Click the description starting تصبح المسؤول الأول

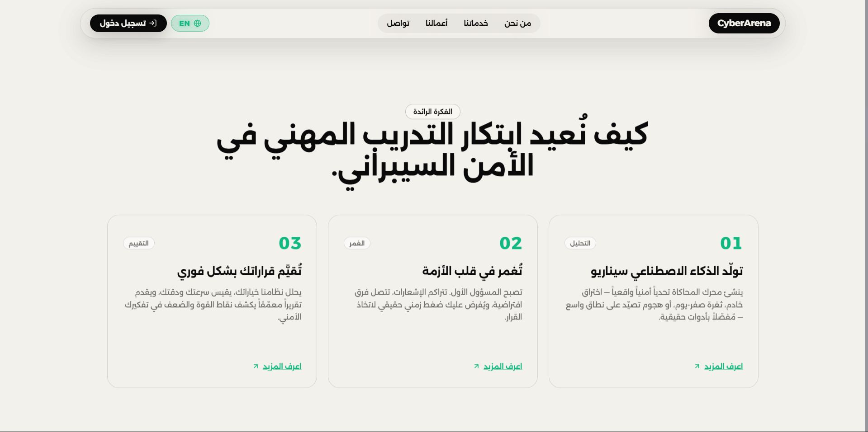(x=438, y=305)
